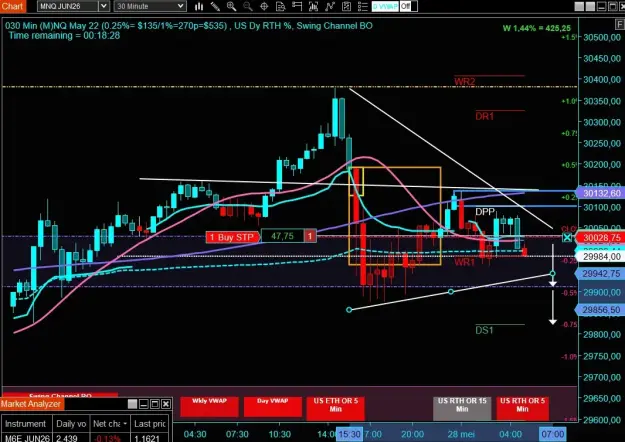Toggle the Swing Channel BO bar
The height and width of the screenshot is (442, 625).
pyautogui.click(x=60, y=395)
